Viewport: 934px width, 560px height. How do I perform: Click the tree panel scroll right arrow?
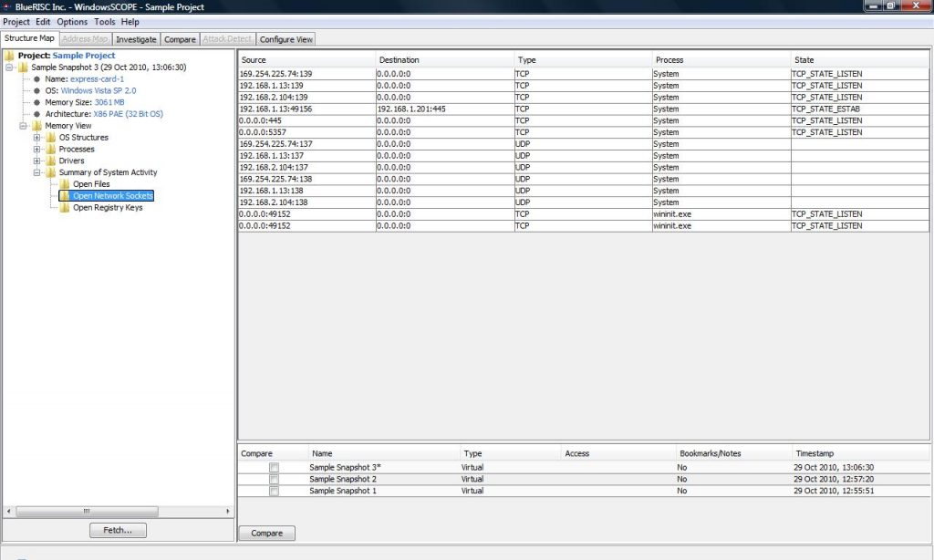(x=227, y=511)
